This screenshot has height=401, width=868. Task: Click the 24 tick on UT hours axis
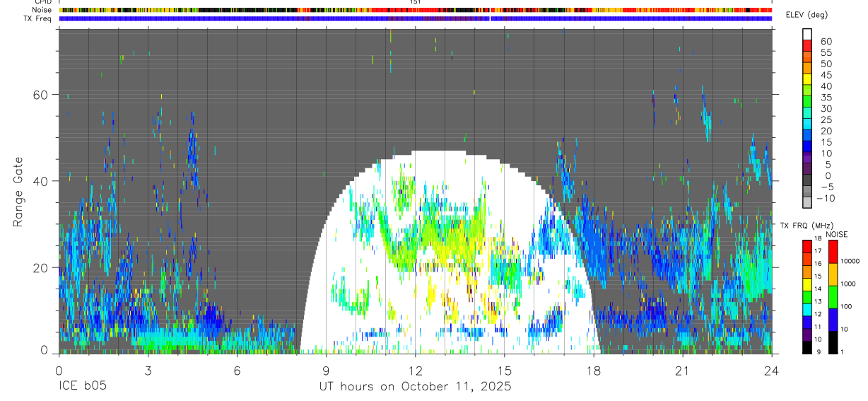coord(771,370)
